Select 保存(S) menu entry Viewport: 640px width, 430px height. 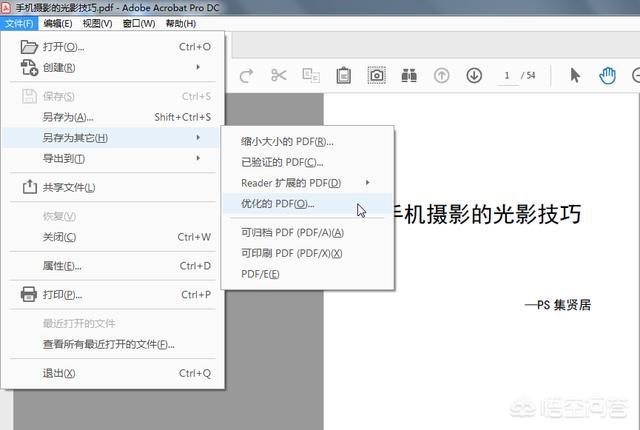point(113,97)
